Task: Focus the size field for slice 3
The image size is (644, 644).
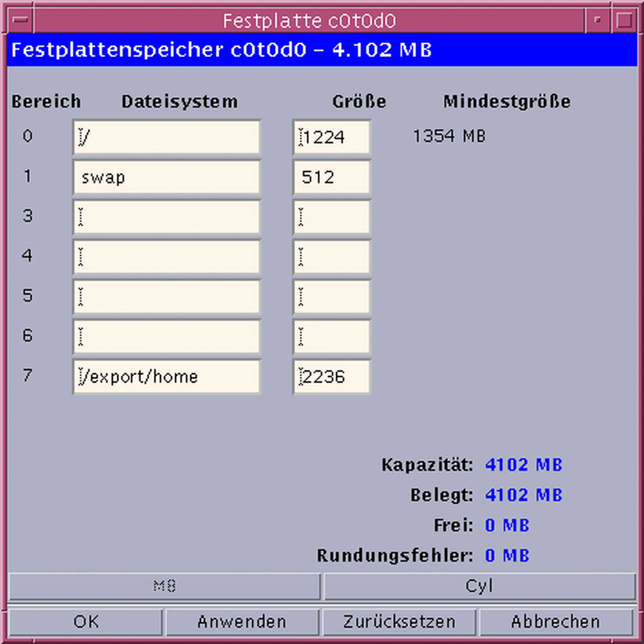Action: 332,217
